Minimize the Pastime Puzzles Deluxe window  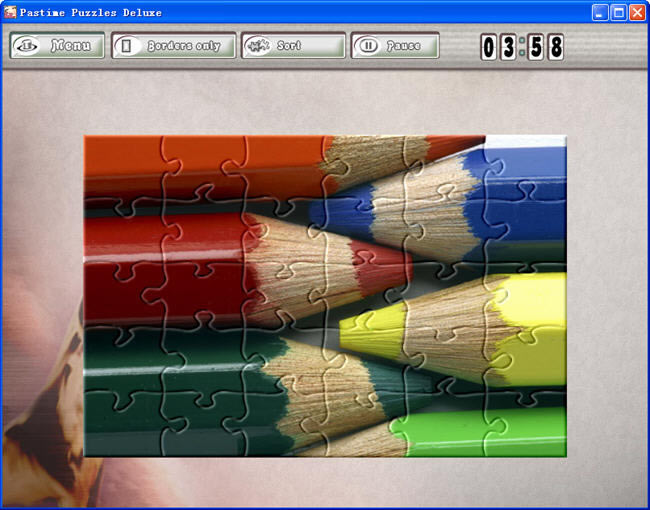(x=600, y=12)
